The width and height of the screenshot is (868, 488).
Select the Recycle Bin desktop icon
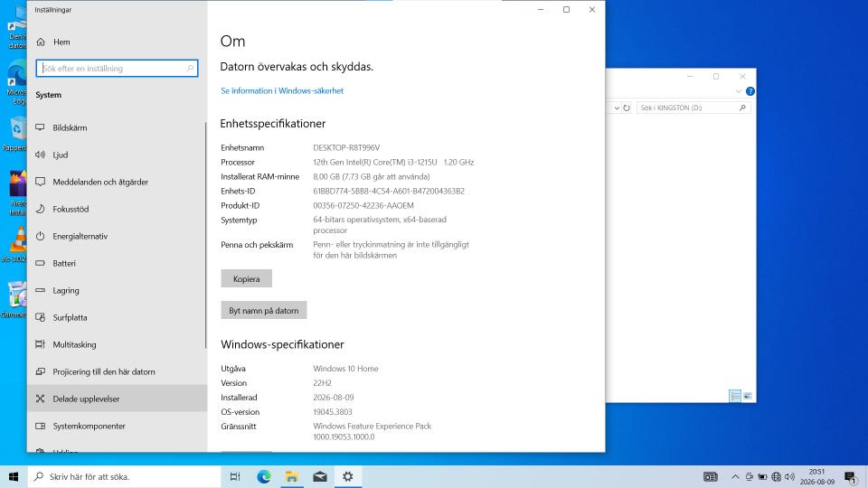click(16, 134)
